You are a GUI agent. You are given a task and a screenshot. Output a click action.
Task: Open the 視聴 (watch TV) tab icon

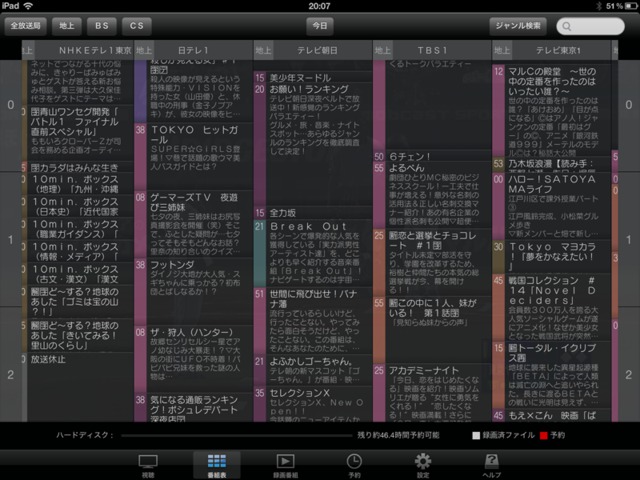[148, 462]
